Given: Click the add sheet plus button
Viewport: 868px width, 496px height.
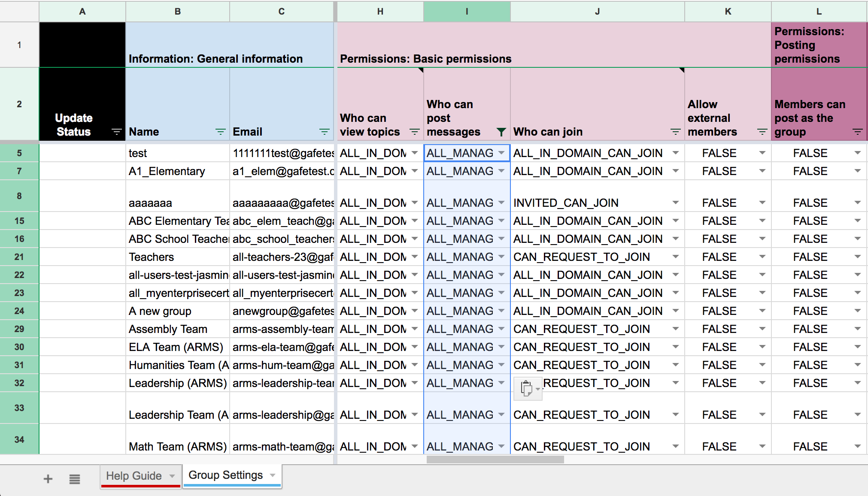Looking at the screenshot, I should [48, 479].
